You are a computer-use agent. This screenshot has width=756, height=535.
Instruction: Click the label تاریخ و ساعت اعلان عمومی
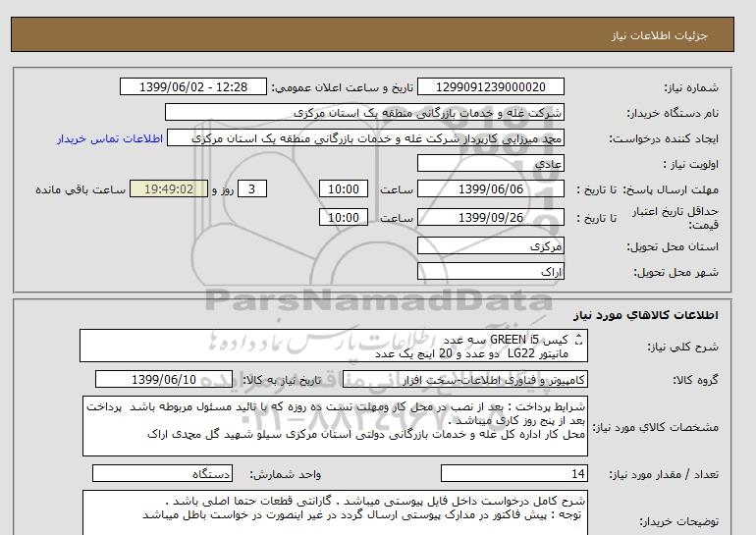pos(343,87)
